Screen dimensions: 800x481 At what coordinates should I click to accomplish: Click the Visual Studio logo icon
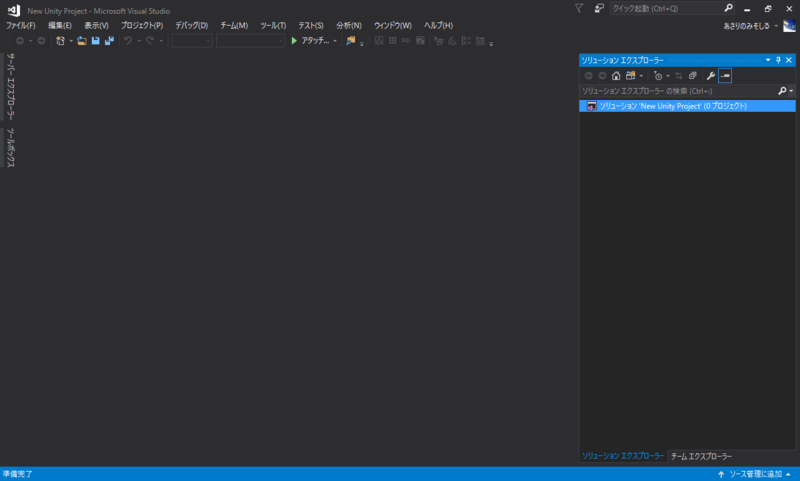pyautogui.click(x=14, y=10)
